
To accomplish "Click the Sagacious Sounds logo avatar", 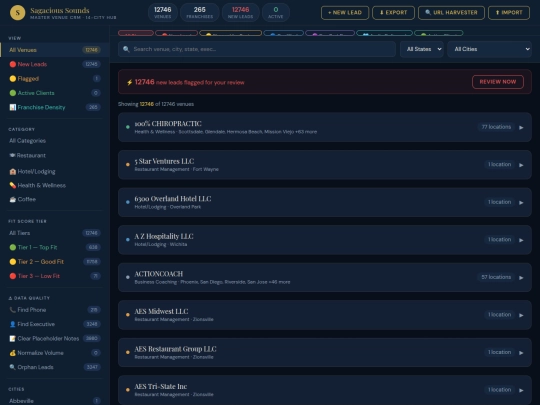I will (x=17, y=13).
